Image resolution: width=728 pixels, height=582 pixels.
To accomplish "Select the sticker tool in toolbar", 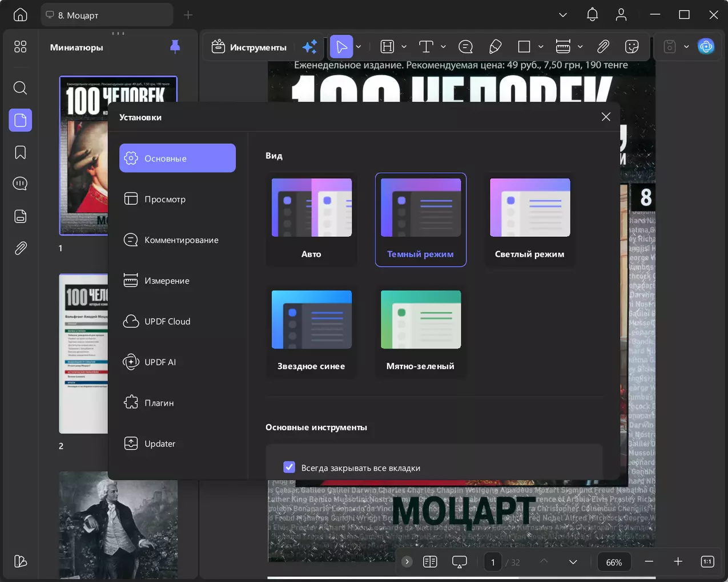I will point(632,47).
